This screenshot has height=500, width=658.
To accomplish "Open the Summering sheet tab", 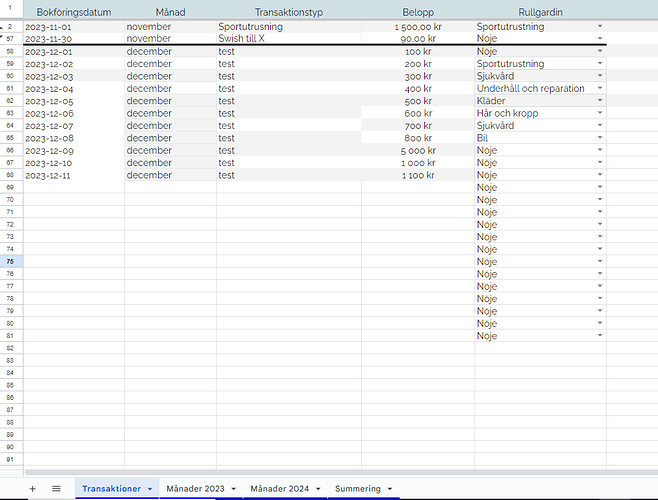I will coord(357,489).
